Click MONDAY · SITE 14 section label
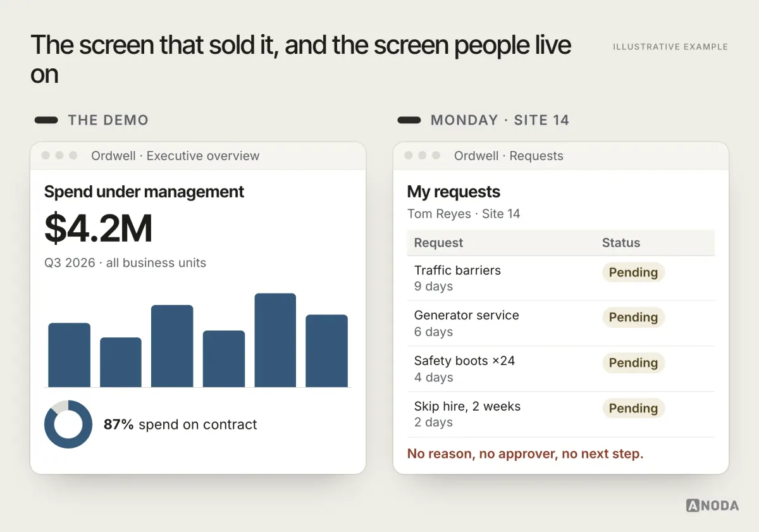 pyautogui.click(x=500, y=120)
